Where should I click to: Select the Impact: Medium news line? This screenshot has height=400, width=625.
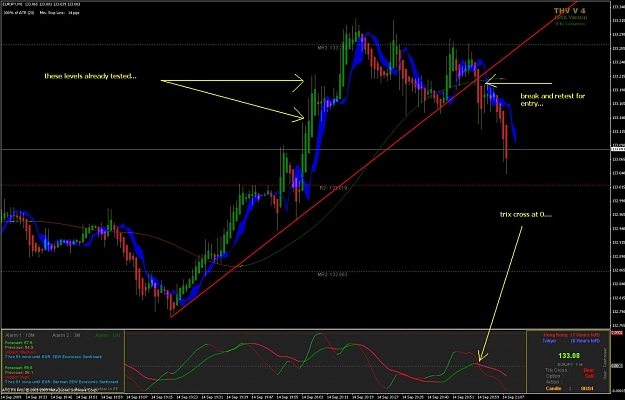point(18,352)
